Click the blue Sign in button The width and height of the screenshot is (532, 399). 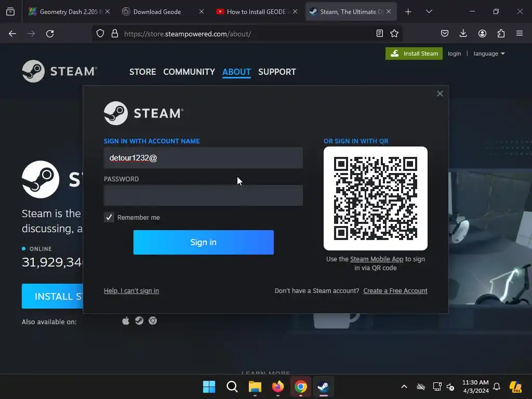coord(204,242)
